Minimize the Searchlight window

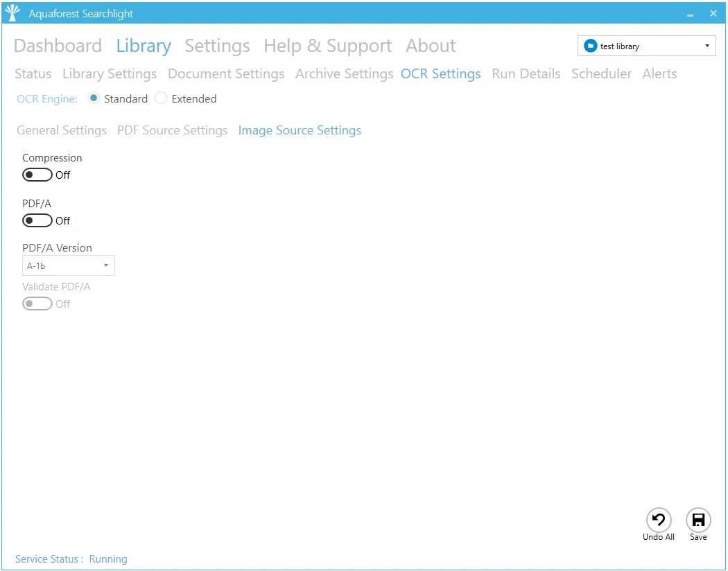(x=690, y=14)
